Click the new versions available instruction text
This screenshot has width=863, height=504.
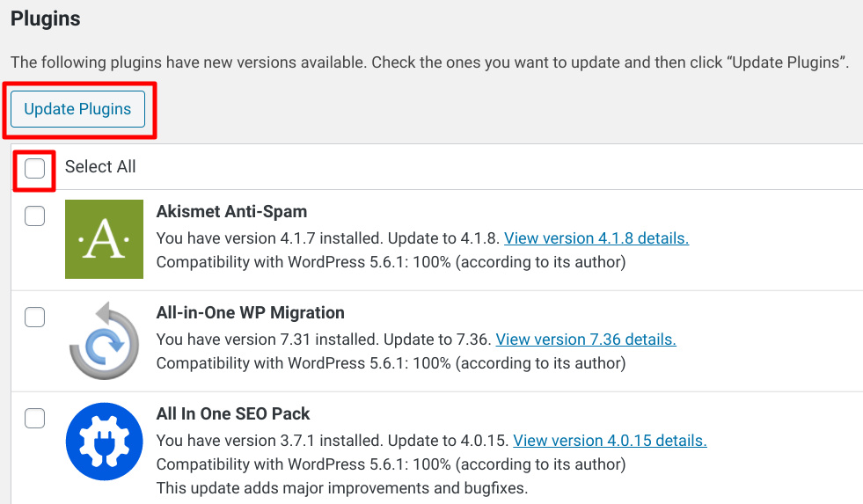pyautogui.click(x=430, y=62)
